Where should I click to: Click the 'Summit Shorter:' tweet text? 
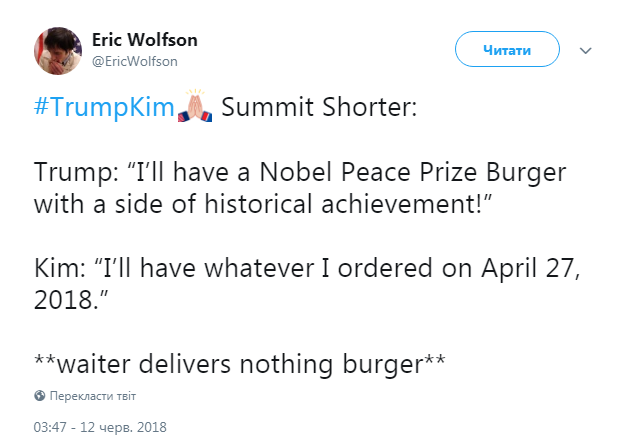point(319,107)
